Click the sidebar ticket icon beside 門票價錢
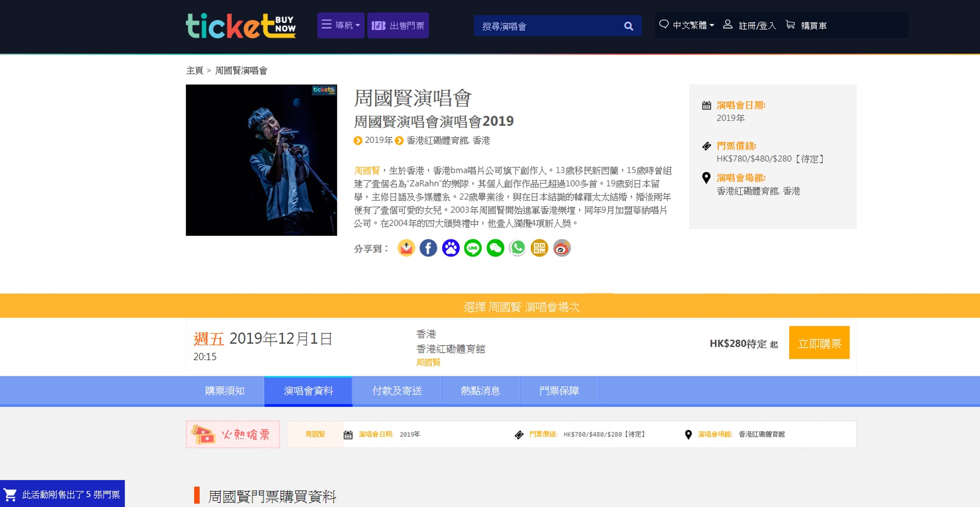This screenshot has height=507, width=980. 706,147
